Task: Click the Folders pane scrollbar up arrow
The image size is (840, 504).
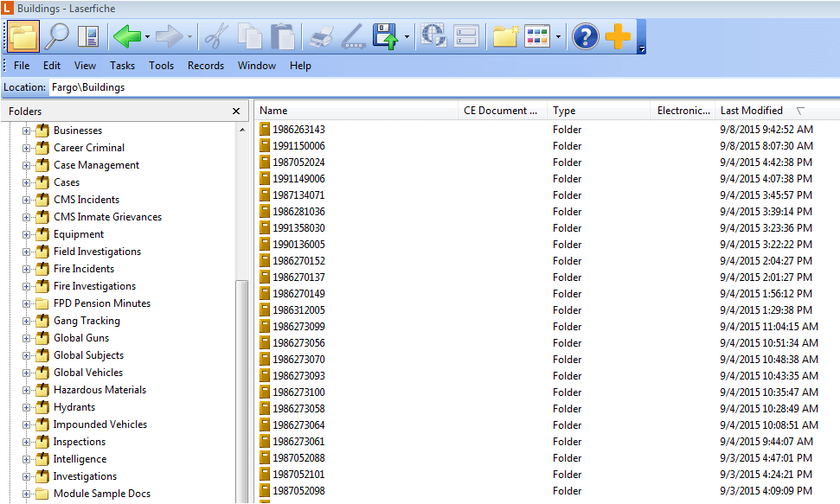Action: (x=242, y=130)
